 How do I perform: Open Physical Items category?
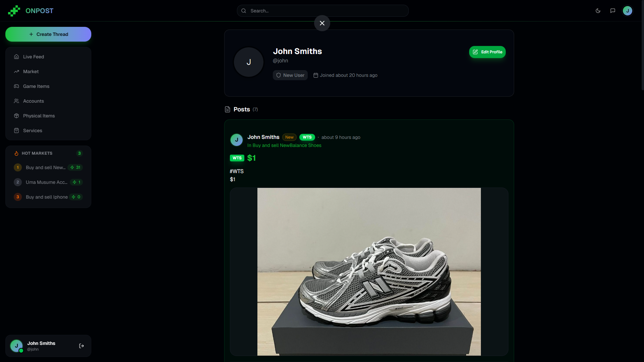point(48,116)
